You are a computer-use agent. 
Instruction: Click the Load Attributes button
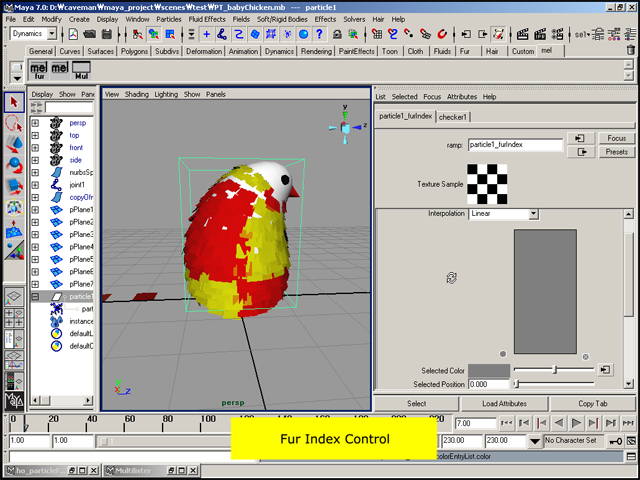pyautogui.click(x=504, y=403)
